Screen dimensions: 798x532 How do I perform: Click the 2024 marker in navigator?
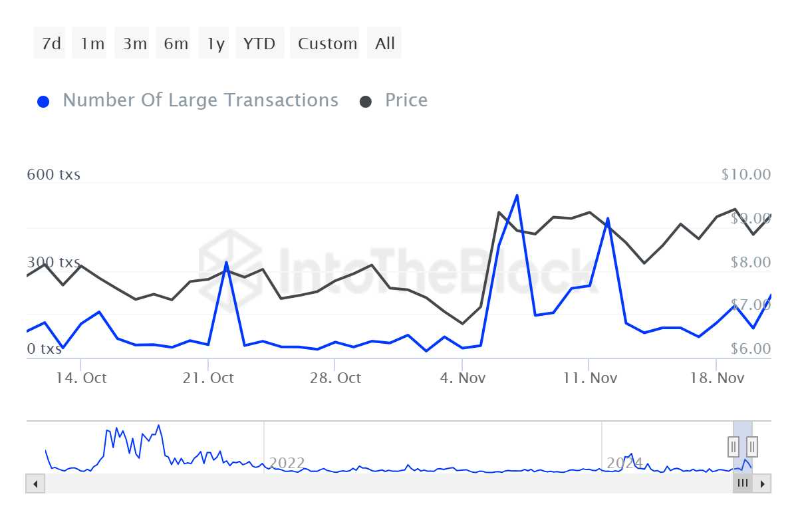(x=624, y=463)
